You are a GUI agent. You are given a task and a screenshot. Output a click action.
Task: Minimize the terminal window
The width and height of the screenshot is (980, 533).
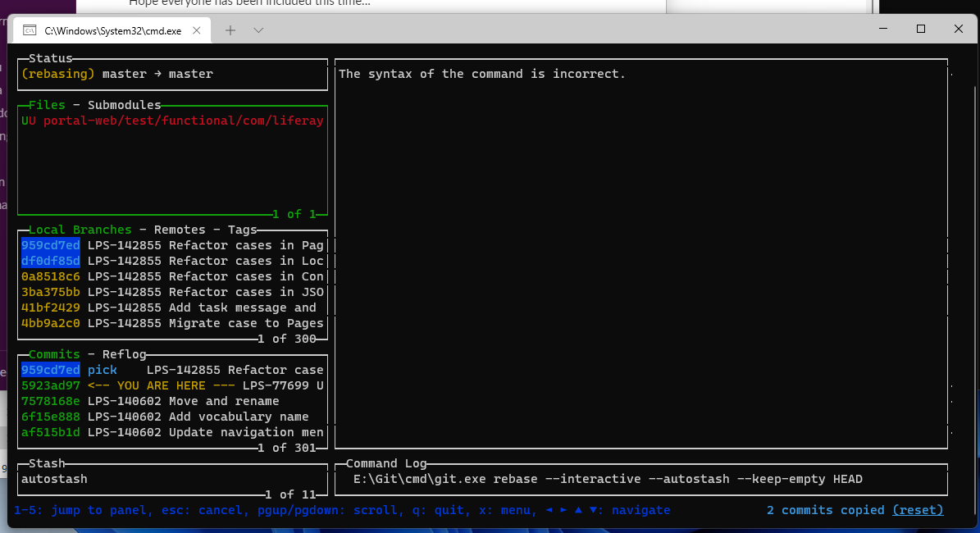[883, 29]
